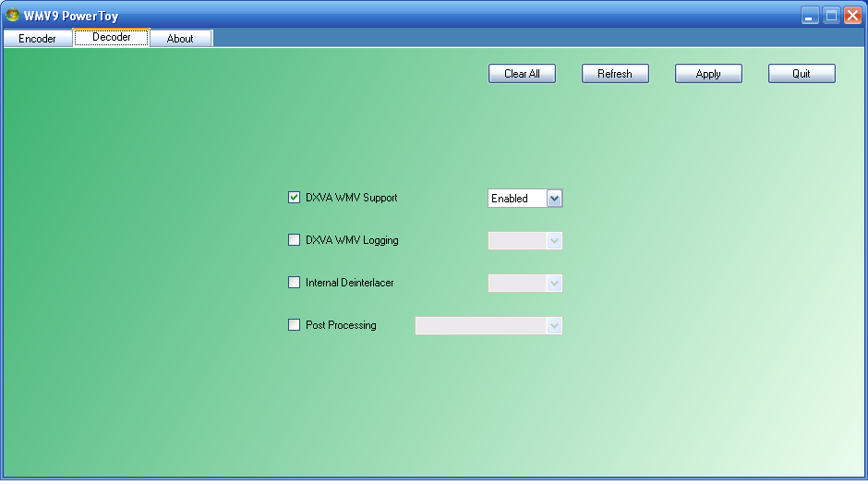Close the WMV9 PowerToy window

coord(852,16)
